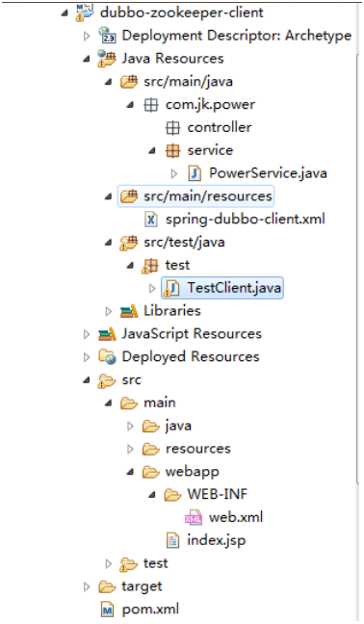The height and width of the screenshot is (624, 364).
Task: Select the 'index.jsp' label
Action: (216, 540)
